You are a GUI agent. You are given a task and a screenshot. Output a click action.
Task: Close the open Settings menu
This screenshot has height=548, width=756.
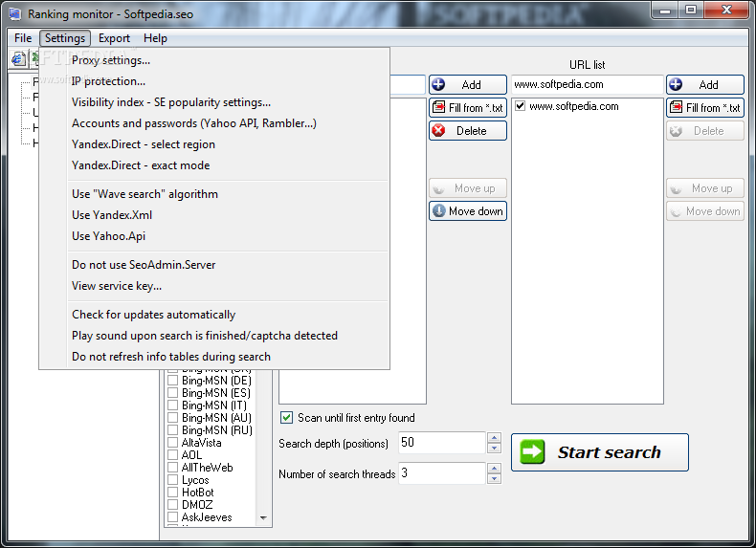tap(65, 38)
